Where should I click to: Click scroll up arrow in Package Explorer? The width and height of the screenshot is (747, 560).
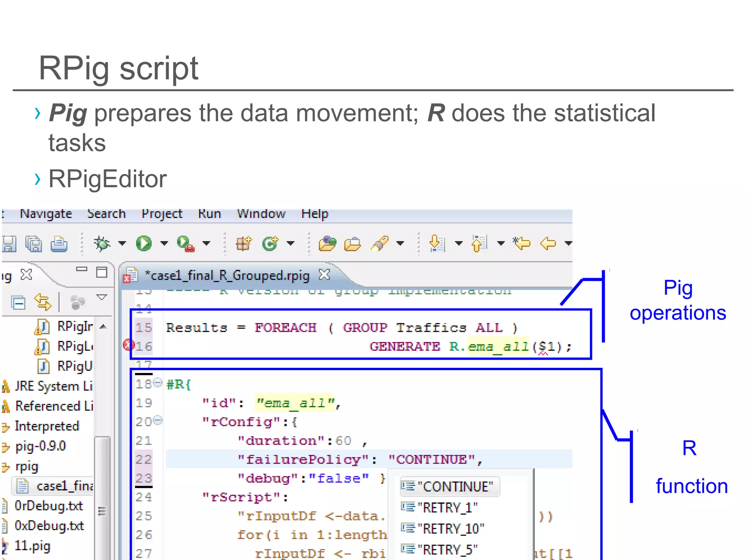click(103, 326)
